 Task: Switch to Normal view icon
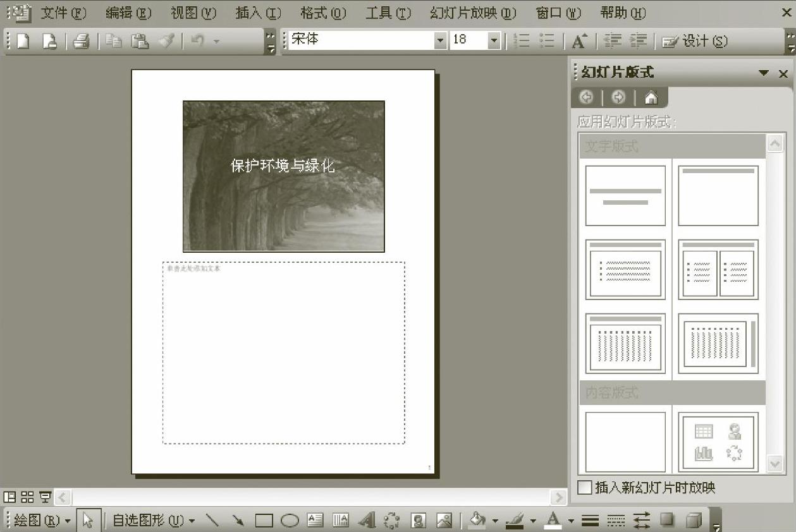click(9, 497)
